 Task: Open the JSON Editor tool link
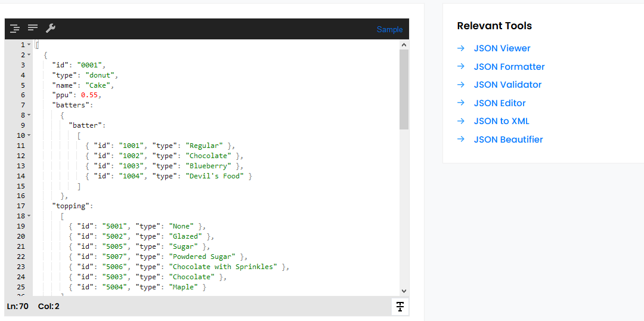pyautogui.click(x=499, y=103)
